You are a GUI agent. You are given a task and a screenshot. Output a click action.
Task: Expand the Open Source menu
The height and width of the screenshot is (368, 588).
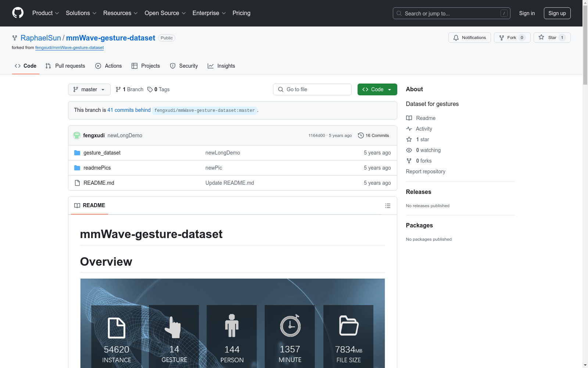click(165, 13)
